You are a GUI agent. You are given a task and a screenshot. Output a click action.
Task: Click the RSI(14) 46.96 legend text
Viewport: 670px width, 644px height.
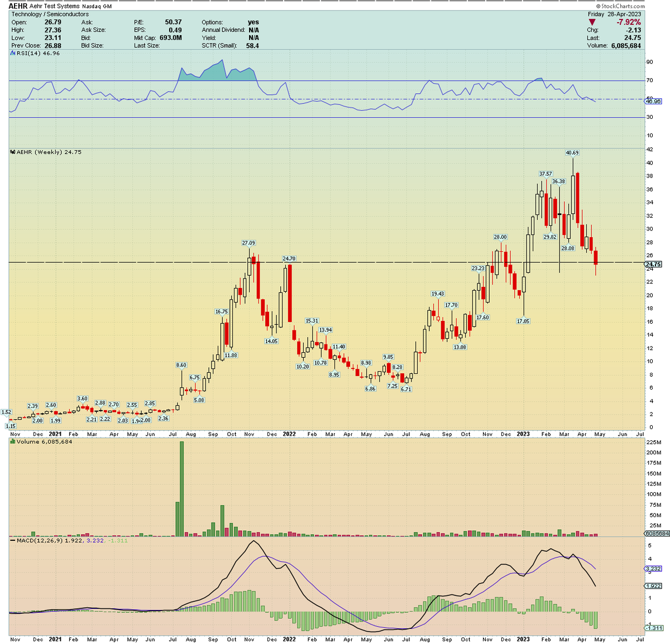[x=38, y=54]
